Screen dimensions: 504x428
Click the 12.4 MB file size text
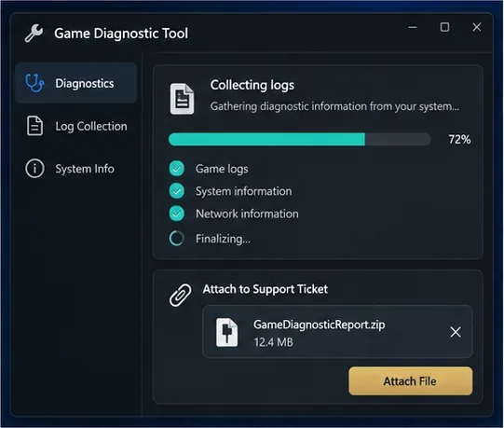click(274, 342)
